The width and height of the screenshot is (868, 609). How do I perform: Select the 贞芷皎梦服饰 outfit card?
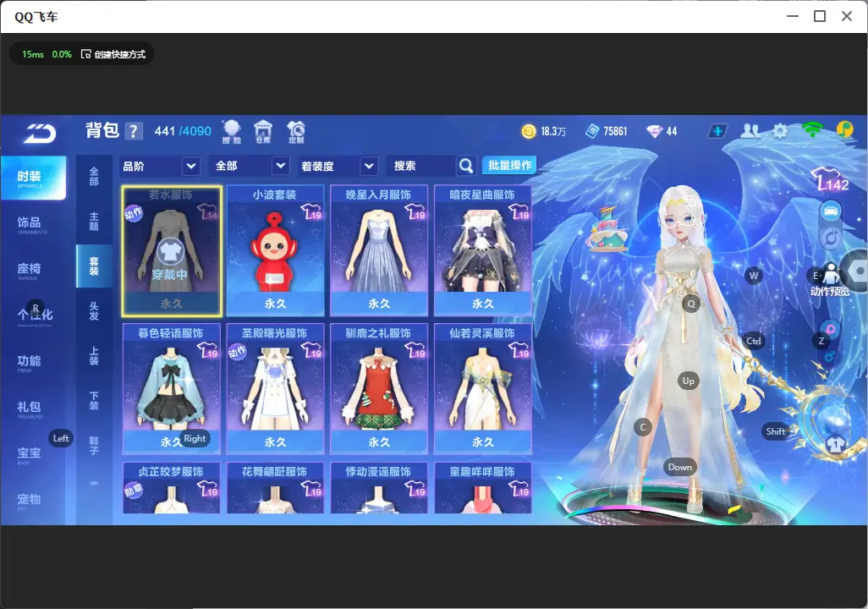coord(172,488)
